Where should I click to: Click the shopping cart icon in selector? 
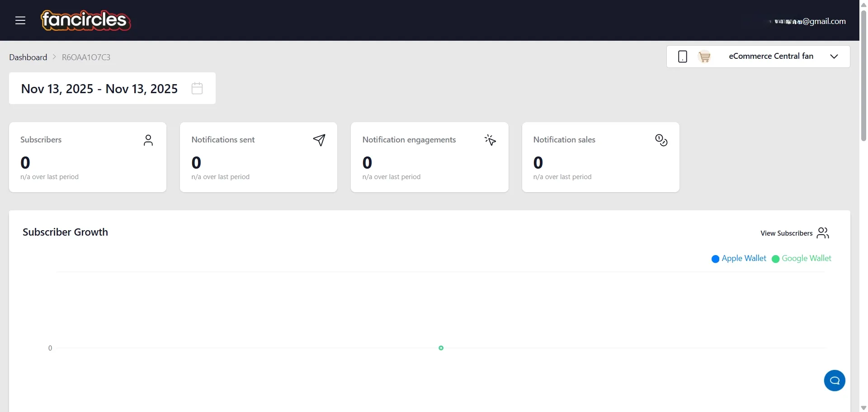704,57
